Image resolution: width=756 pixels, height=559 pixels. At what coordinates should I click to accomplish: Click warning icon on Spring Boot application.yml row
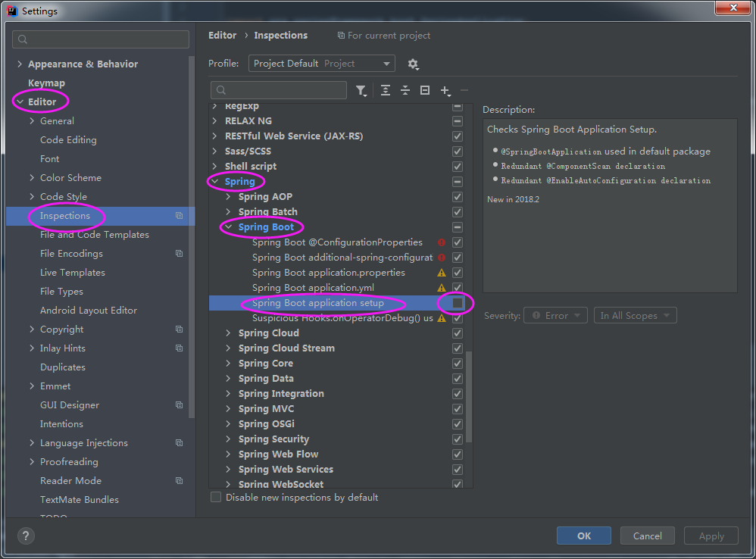click(x=441, y=288)
